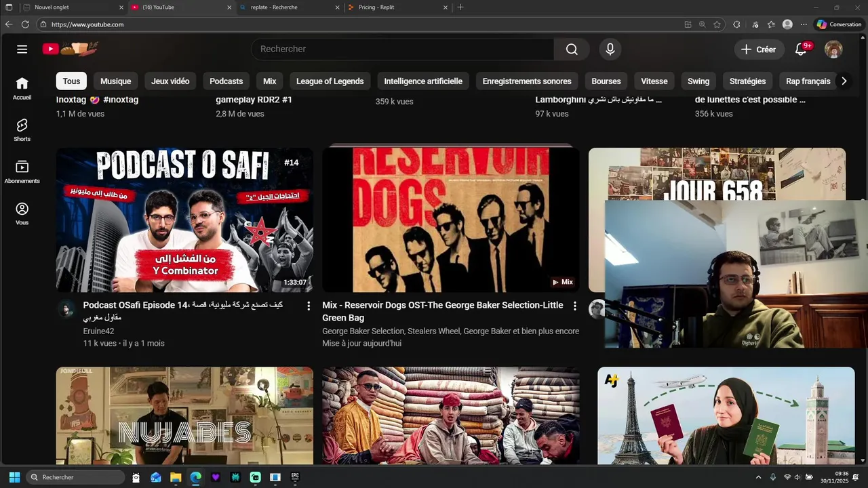The width and height of the screenshot is (868, 488).
Task: Click the browser address bar URL
Action: click(x=87, y=24)
